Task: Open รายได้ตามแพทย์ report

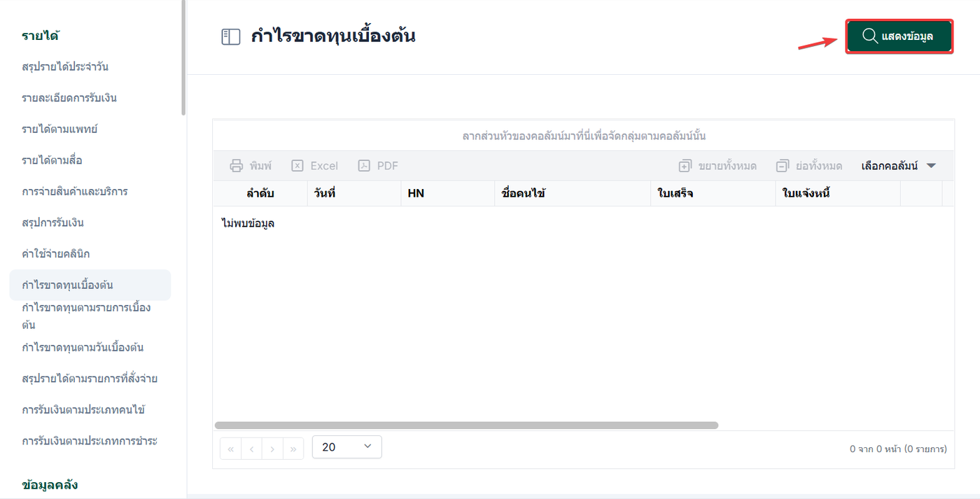Action: tap(59, 129)
